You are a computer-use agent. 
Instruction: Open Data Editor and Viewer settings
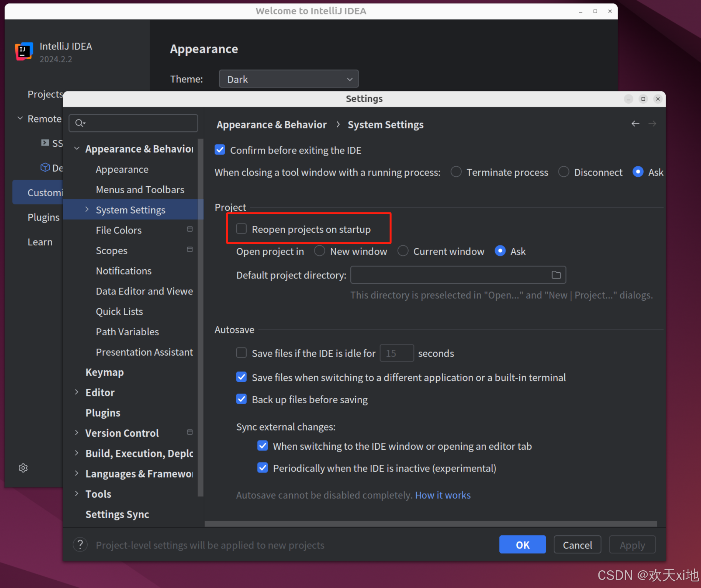144,291
